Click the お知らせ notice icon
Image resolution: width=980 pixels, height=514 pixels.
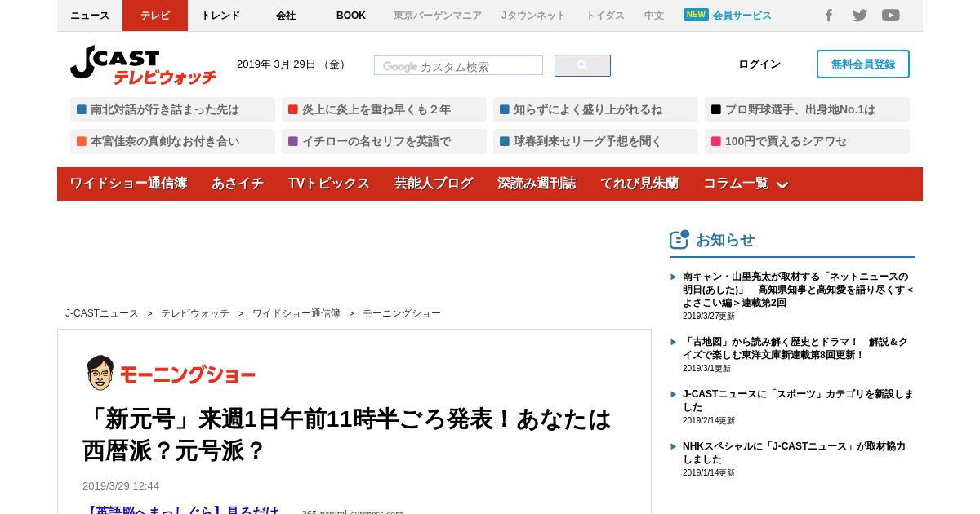click(679, 239)
